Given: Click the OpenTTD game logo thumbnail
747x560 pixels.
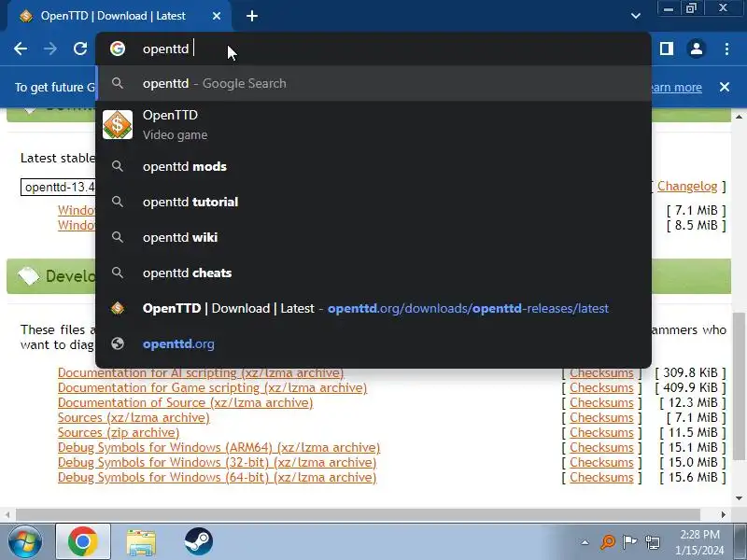Looking at the screenshot, I should click(118, 125).
